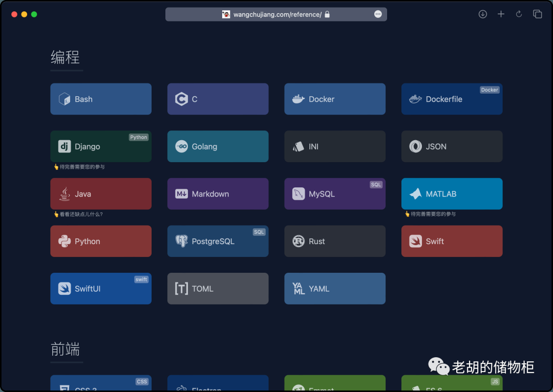Open the MySQL reference label
This screenshot has width=553, height=392.
[x=322, y=194]
